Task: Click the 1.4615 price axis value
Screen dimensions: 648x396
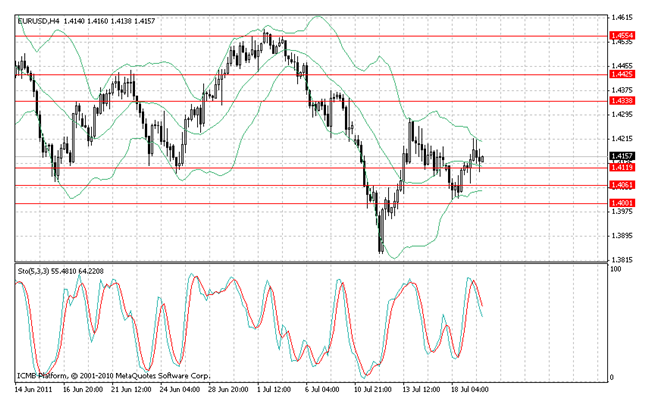Action: pyautogui.click(x=622, y=17)
